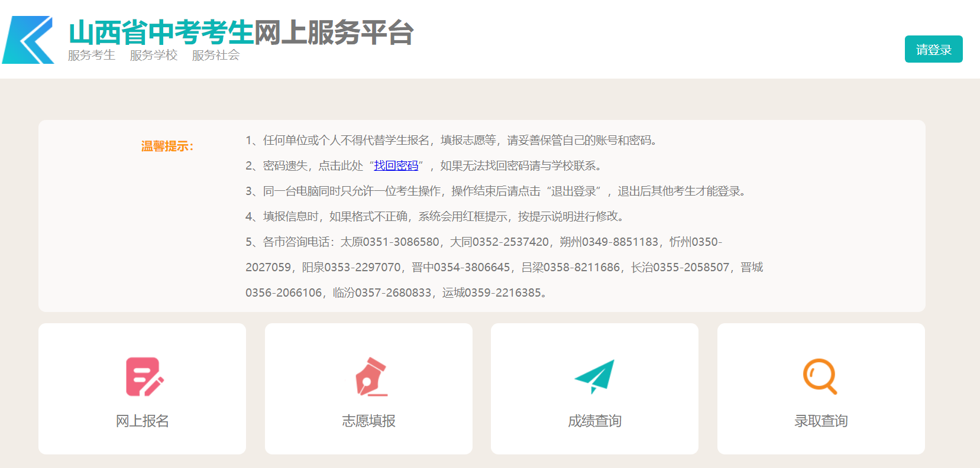
Task: Click the 太原0351-3086580 phone number
Action: tap(390, 242)
